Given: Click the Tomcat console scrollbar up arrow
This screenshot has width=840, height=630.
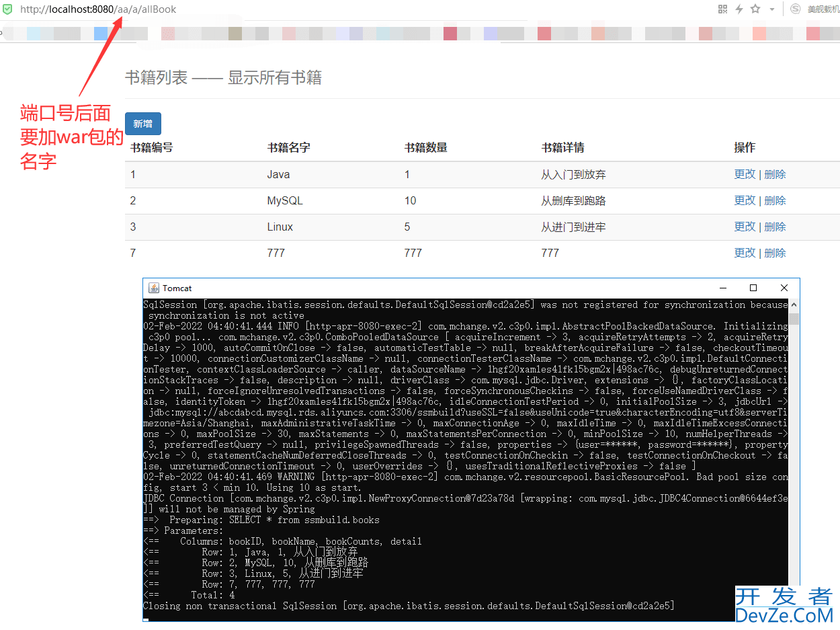Looking at the screenshot, I should coord(794,305).
